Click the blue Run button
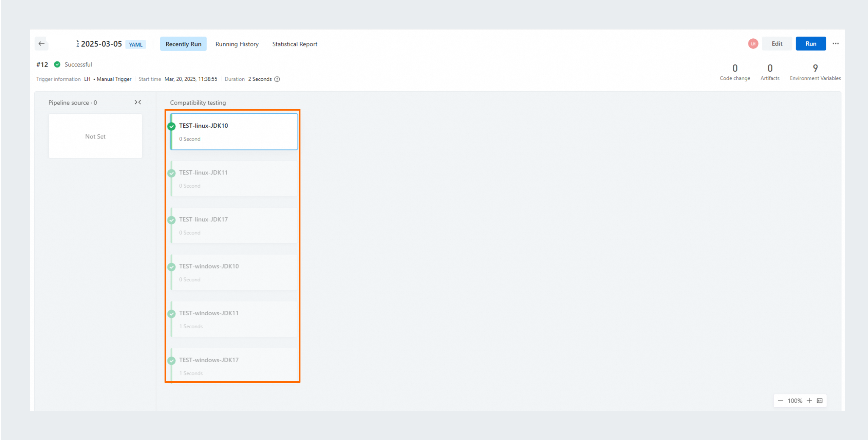The image size is (868, 440). (x=811, y=44)
